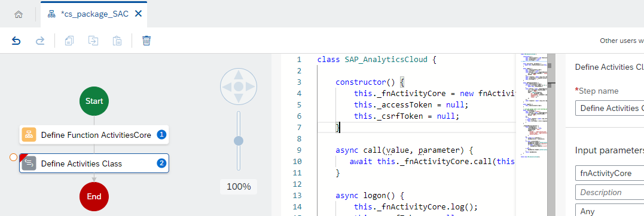This screenshot has height=216, width=644.
Task: Select the Start node
Action: pyautogui.click(x=94, y=101)
